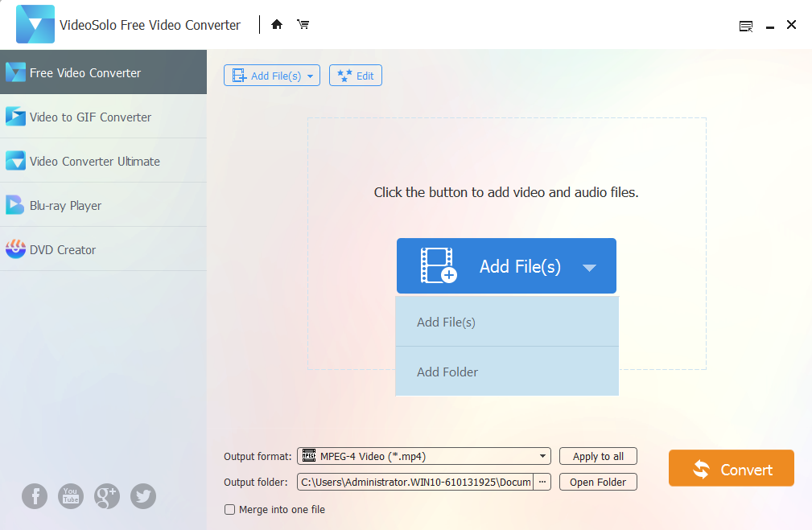
Task: Start conversion with the Convert button
Action: click(x=732, y=468)
